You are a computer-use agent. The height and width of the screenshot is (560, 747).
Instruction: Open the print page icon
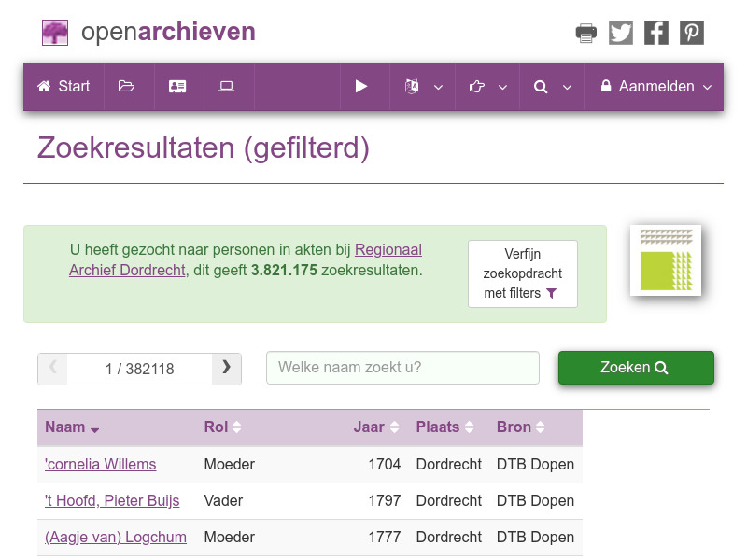coord(585,32)
